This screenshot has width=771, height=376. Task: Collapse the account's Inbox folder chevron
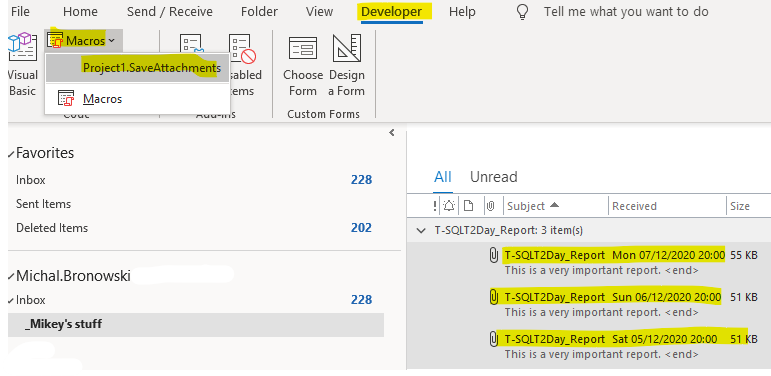pyautogui.click(x=11, y=300)
